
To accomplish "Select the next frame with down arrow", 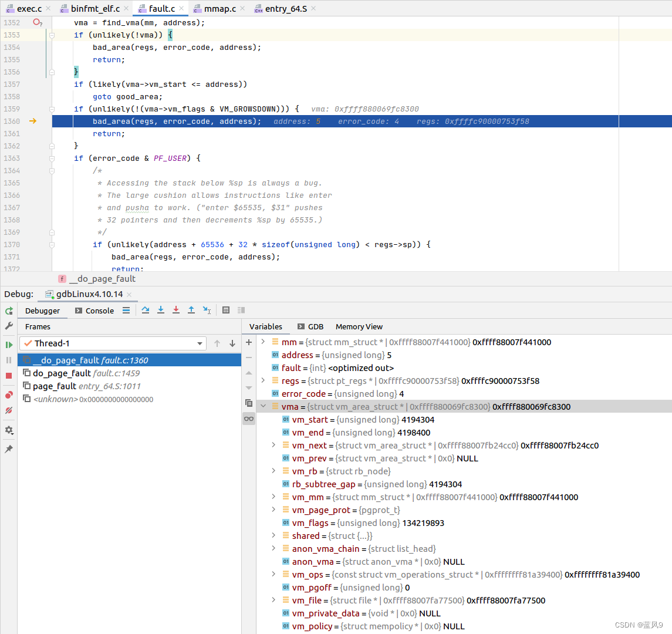I will click(232, 343).
